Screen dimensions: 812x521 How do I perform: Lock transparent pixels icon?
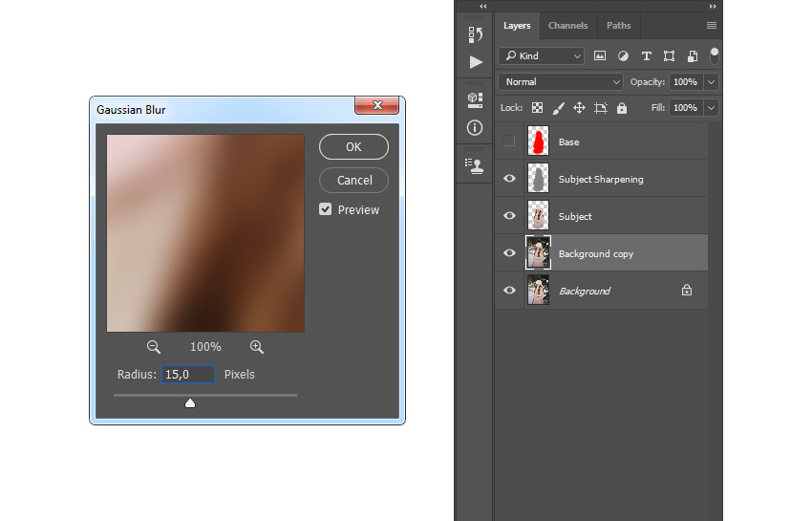(538, 108)
